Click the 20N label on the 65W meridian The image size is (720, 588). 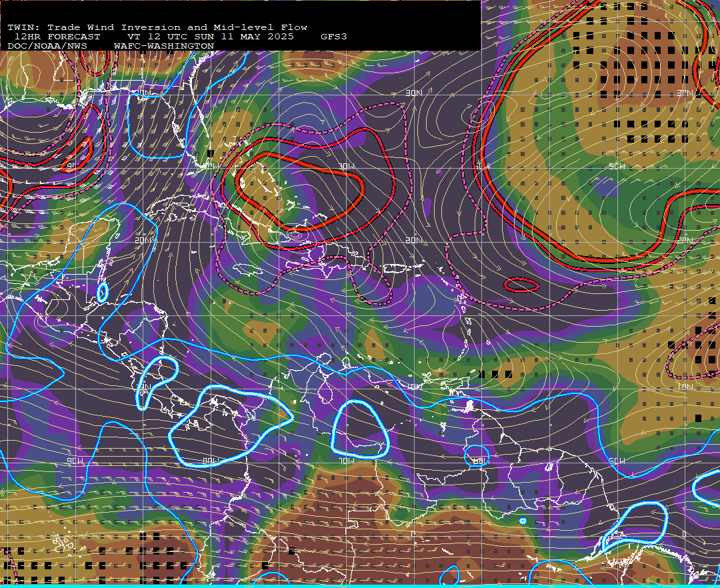click(414, 240)
